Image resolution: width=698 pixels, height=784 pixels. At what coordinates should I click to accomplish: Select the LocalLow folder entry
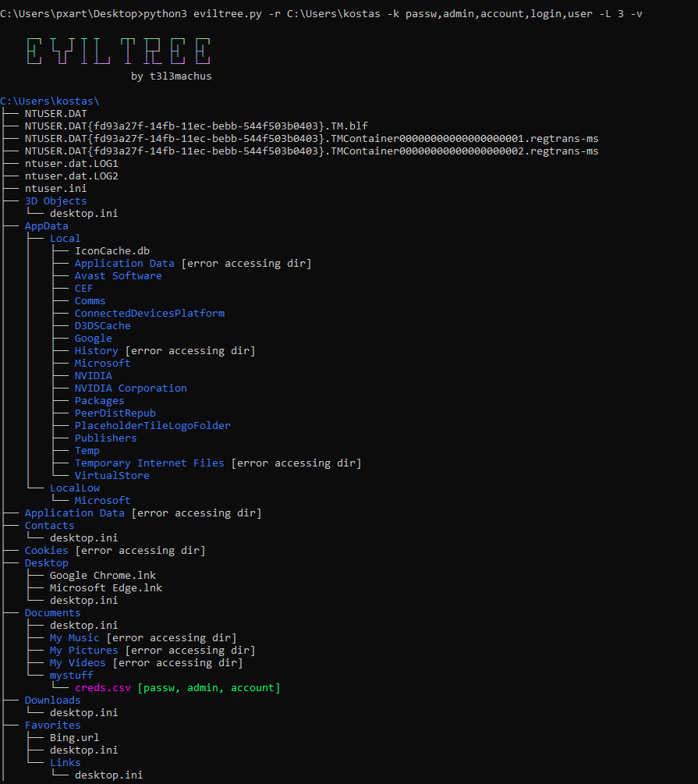click(75, 488)
